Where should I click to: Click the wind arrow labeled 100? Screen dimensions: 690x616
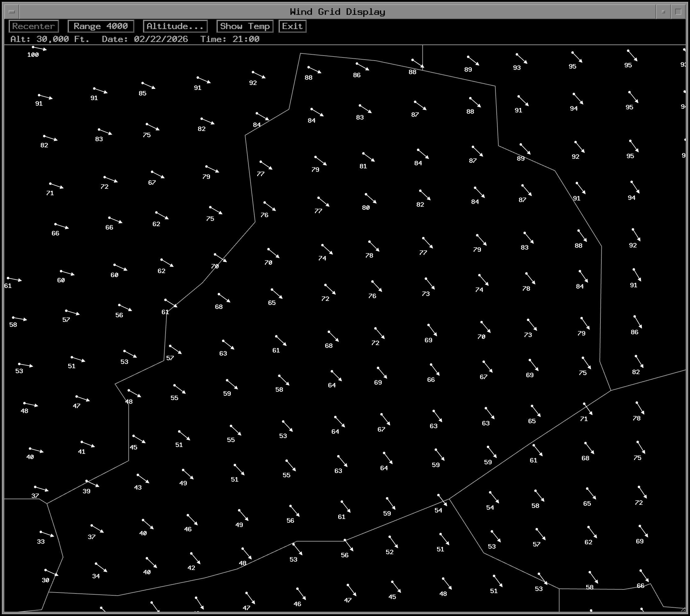[x=39, y=49]
